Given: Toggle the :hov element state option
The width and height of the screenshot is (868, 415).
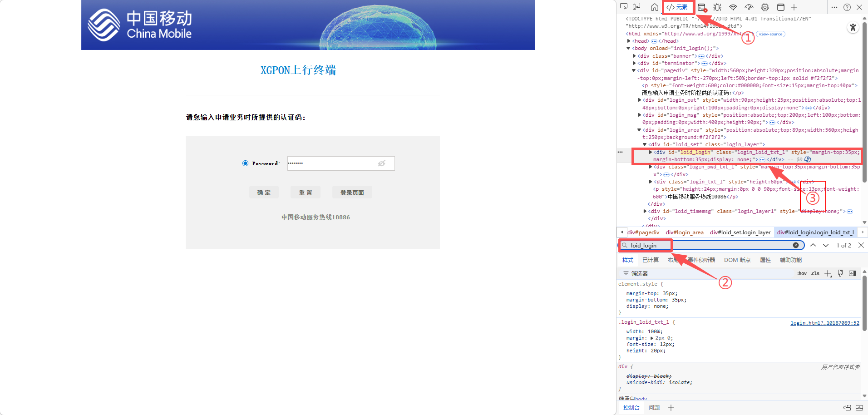Looking at the screenshot, I should 802,273.
